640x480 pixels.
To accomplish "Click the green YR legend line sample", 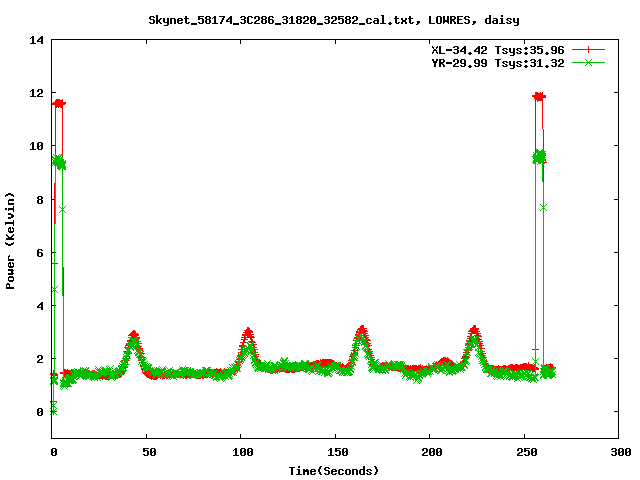I will pyautogui.click(x=588, y=62).
